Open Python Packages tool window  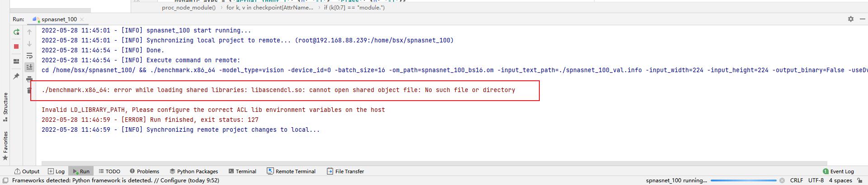pos(193,171)
